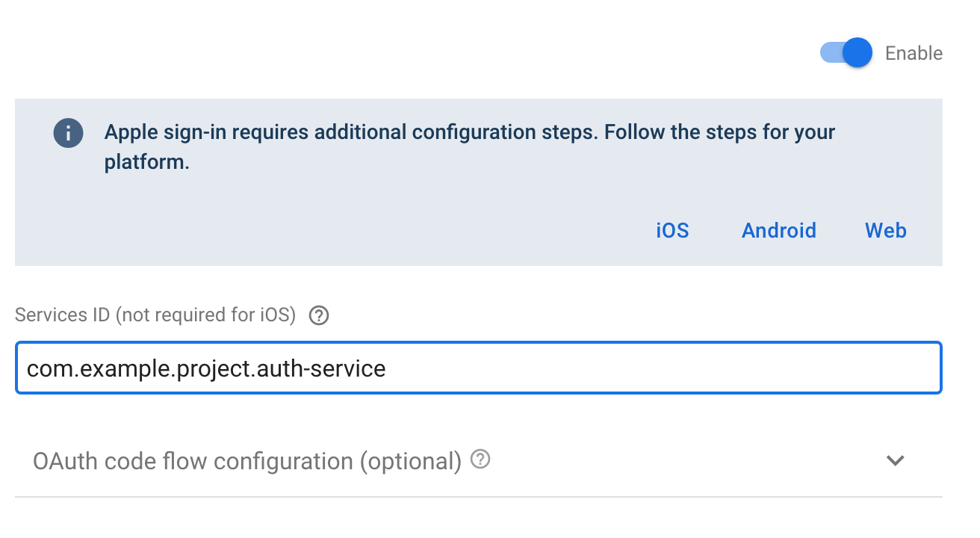Screen dimensions: 980x538
Task: View Android configuration steps
Action: point(778,230)
